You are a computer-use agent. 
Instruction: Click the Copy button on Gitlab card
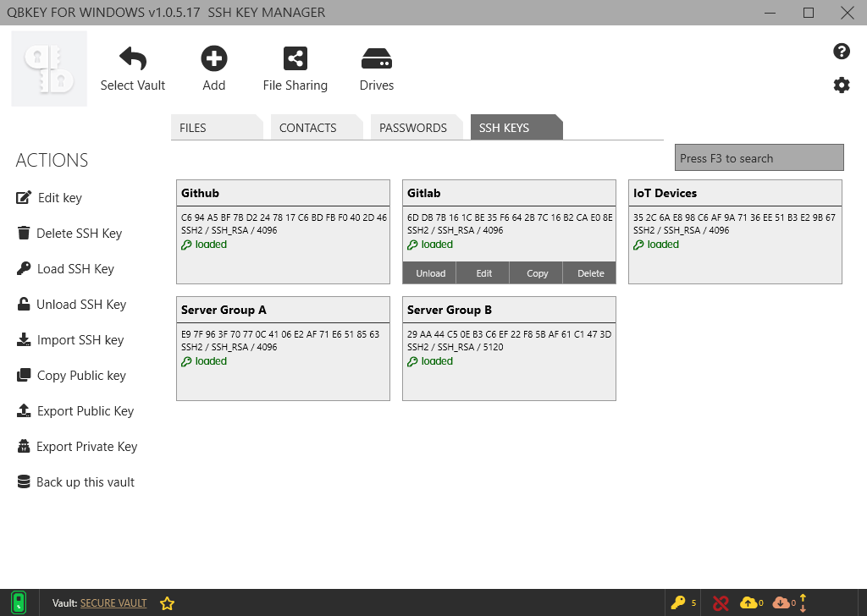click(536, 273)
